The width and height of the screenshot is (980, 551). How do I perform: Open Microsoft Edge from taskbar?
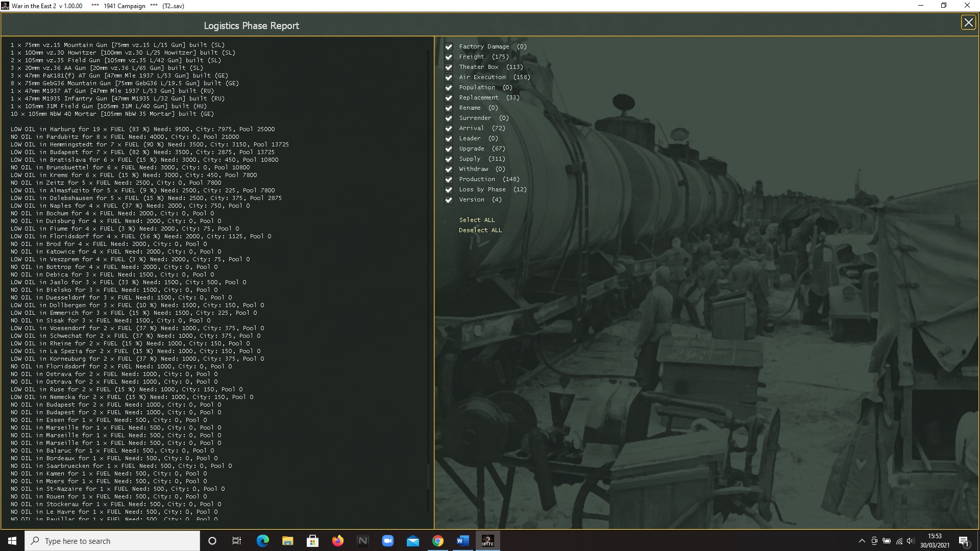[262, 541]
